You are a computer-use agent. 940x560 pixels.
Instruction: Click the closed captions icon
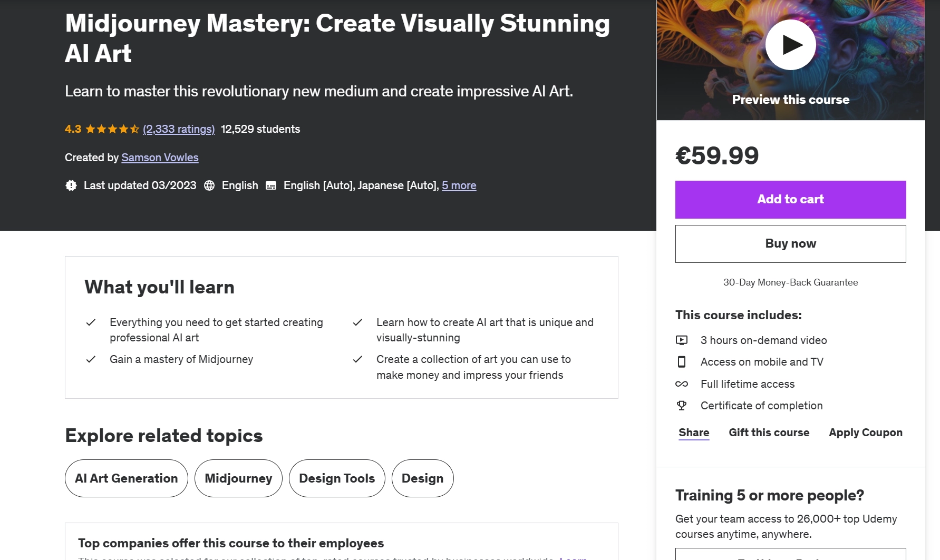[x=271, y=185]
